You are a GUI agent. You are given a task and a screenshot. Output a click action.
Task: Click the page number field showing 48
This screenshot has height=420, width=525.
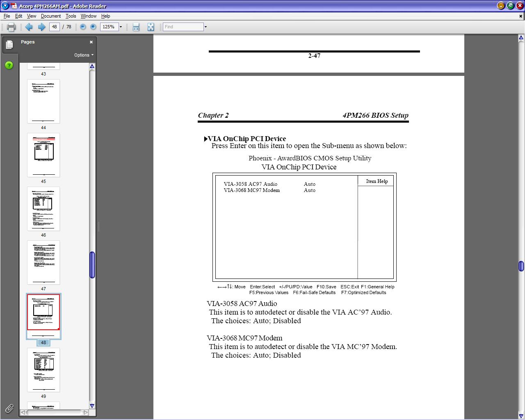tap(55, 27)
